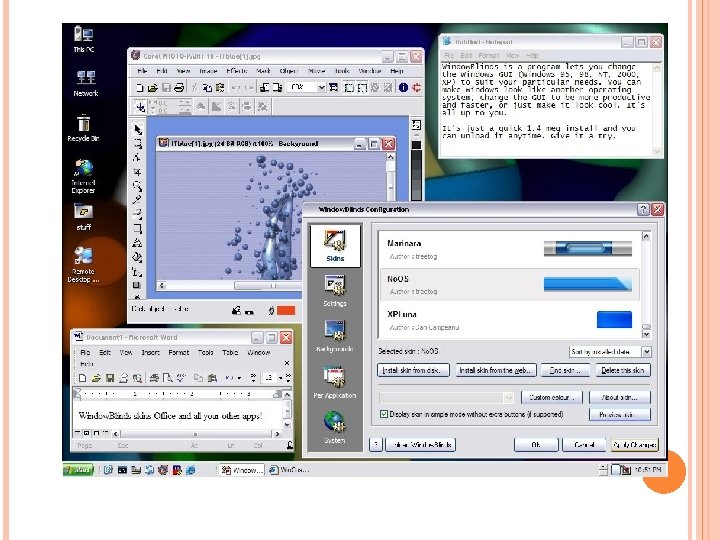Click skin list scroll down arrow
The height and width of the screenshot is (540, 720).
click(646, 334)
